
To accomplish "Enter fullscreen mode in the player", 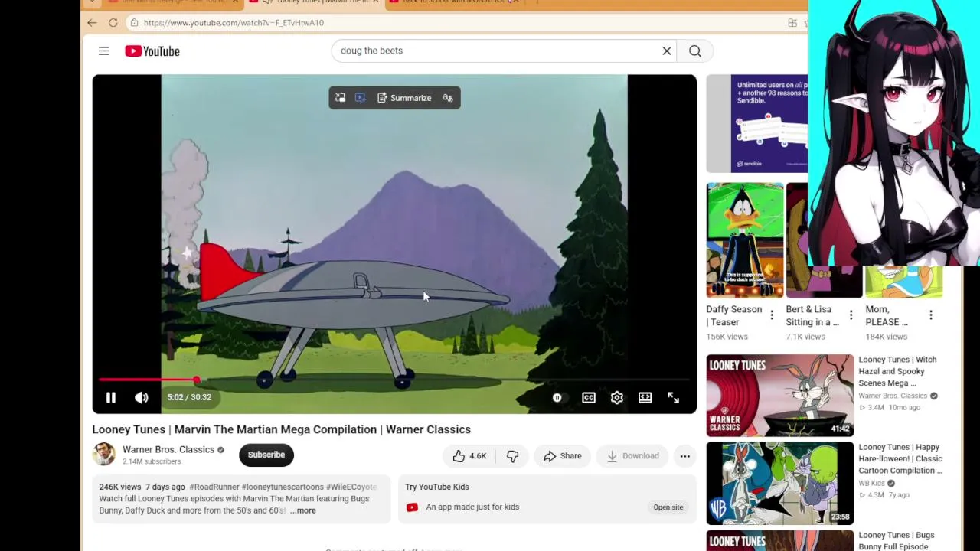I will (674, 398).
